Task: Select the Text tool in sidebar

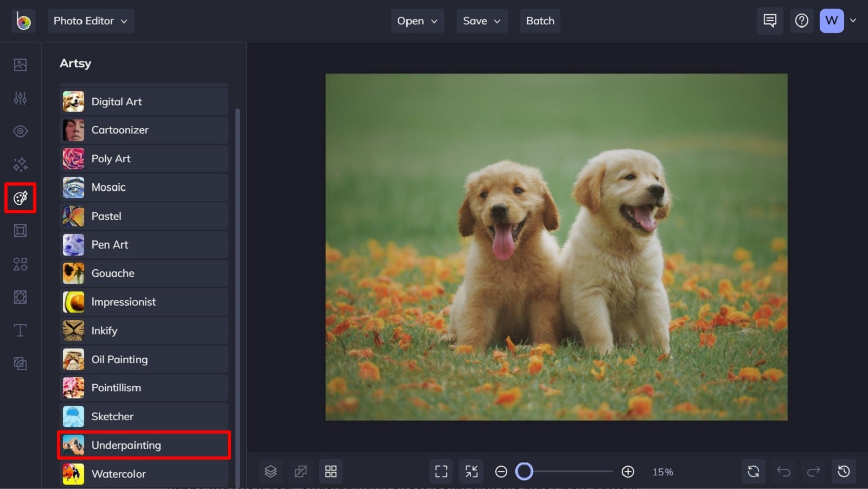Action: click(20, 330)
